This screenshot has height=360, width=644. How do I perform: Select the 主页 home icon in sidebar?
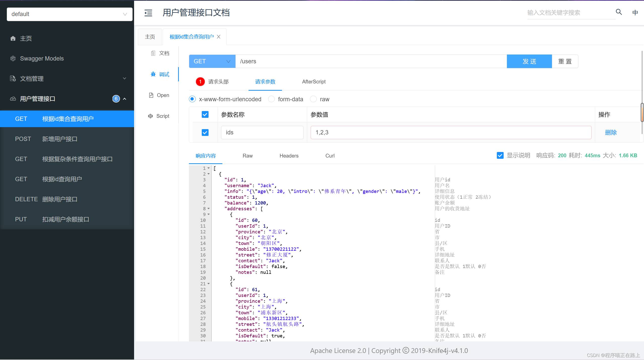(13, 38)
